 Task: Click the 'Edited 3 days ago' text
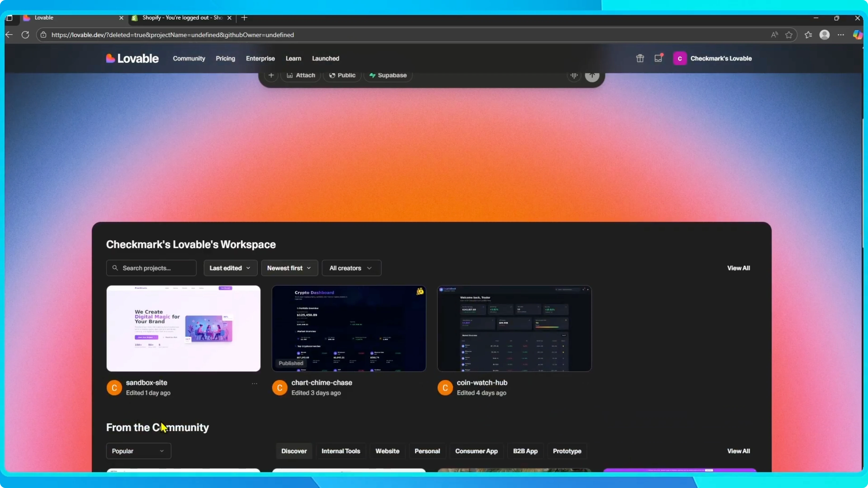[316, 393]
